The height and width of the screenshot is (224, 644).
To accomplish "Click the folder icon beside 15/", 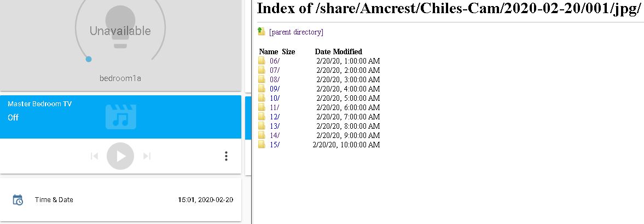I will 262,144.
